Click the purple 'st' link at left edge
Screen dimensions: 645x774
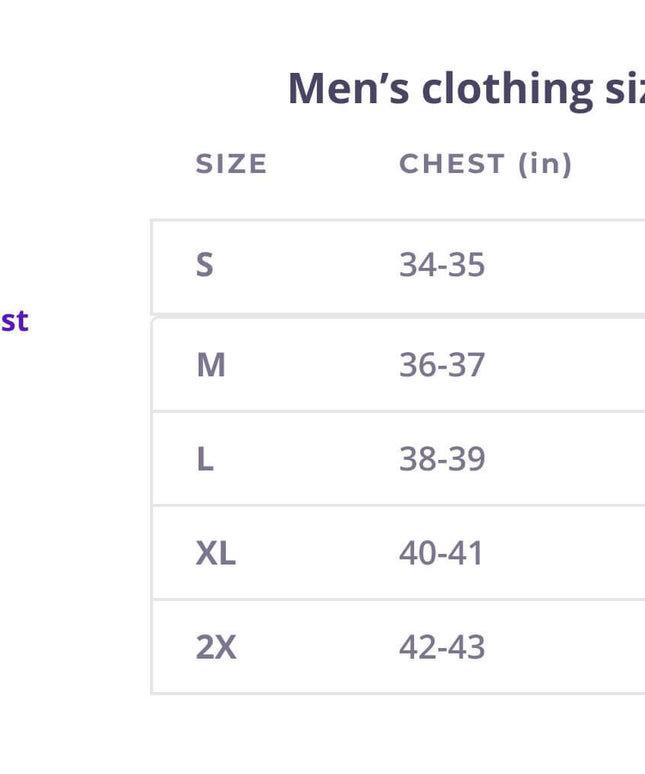[x=14, y=321]
